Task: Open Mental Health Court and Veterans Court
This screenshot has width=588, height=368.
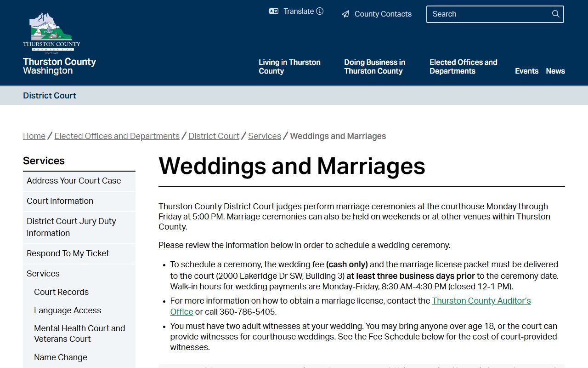Action: point(79,333)
